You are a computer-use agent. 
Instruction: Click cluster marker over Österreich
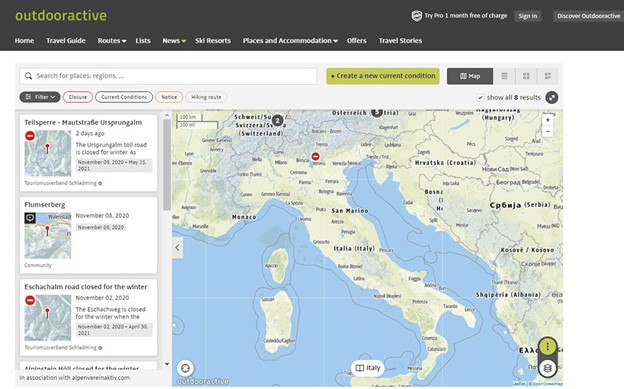[376, 112]
